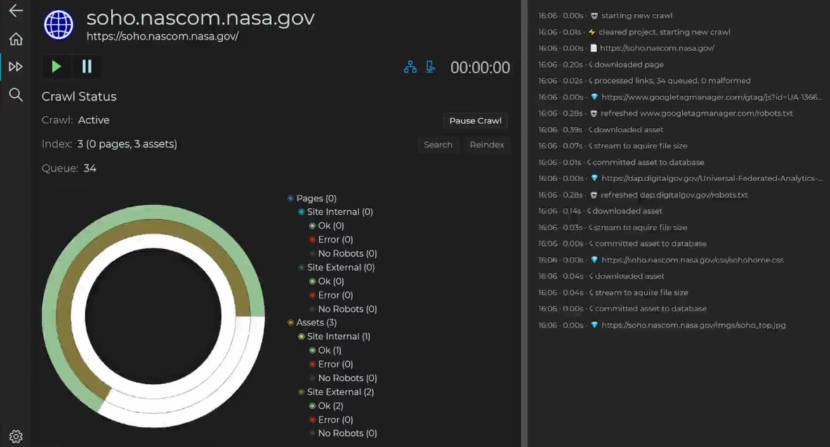Open the search magnifier icon in sidebar
Viewport: 830px width, 447px height.
coord(16,95)
